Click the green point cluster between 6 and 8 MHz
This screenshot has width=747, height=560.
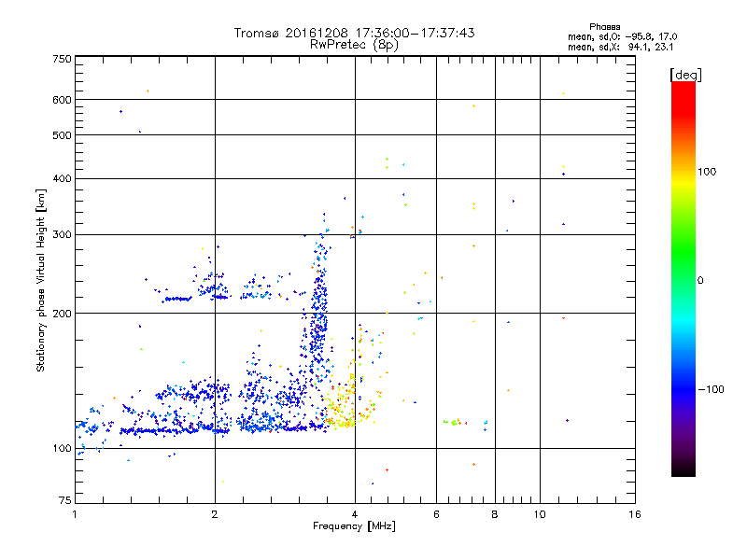[453, 422]
